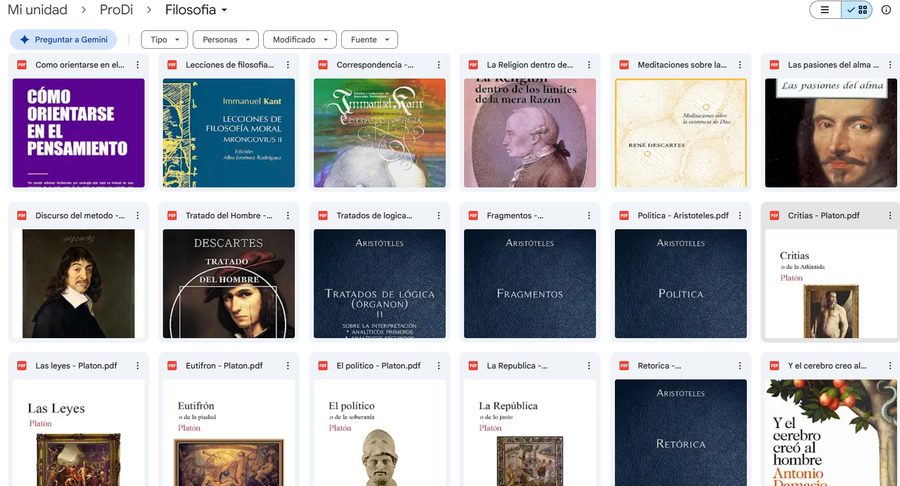Screen dimensions: 900x486
Task: Open more options for Las pasiones del alma
Action: pos(890,65)
